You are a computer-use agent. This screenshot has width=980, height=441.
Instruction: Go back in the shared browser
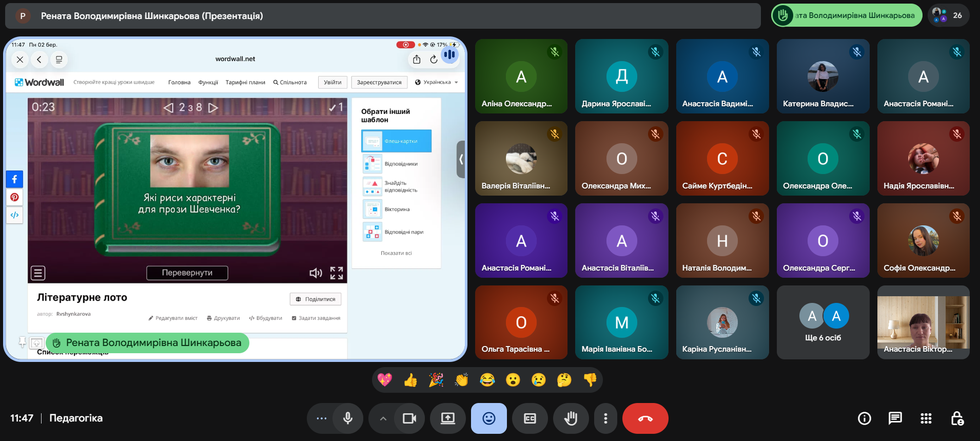(x=39, y=60)
